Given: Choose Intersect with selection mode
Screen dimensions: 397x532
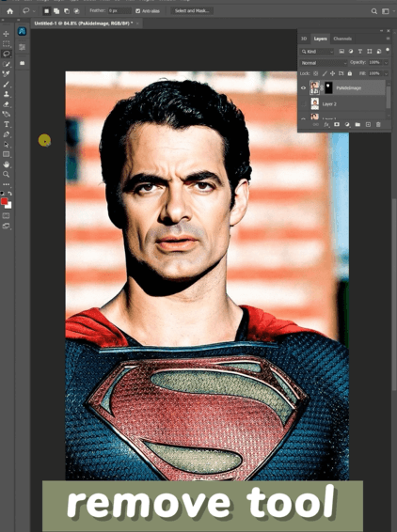Looking at the screenshot, I should (77, 11).
